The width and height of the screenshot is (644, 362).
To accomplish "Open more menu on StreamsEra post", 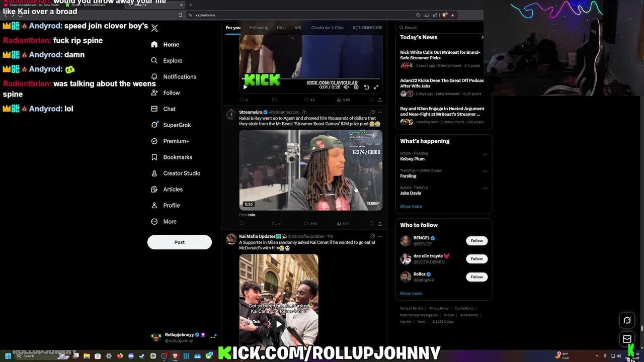I will (380, 112).
